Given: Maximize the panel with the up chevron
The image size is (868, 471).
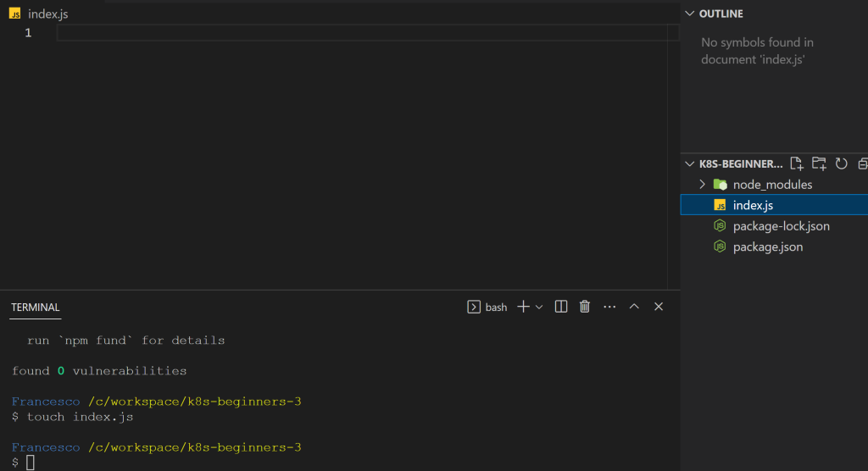Looking at the screenshot, I should pyautogui.click(x=634, y=306).
